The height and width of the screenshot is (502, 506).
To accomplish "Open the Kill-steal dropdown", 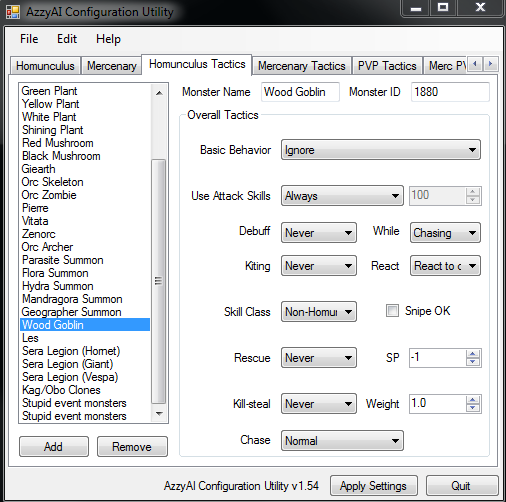I will 319,404.
